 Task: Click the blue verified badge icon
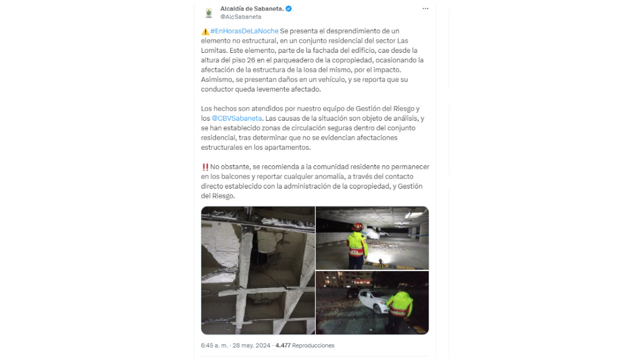point(289,9)
